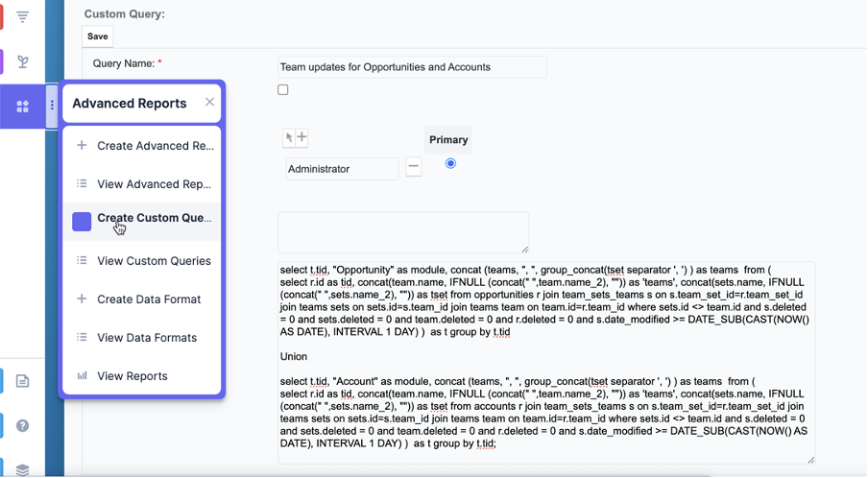Screen dimensions: 868x478
Task: Open View Reports menu item
Action: point(142,376)
